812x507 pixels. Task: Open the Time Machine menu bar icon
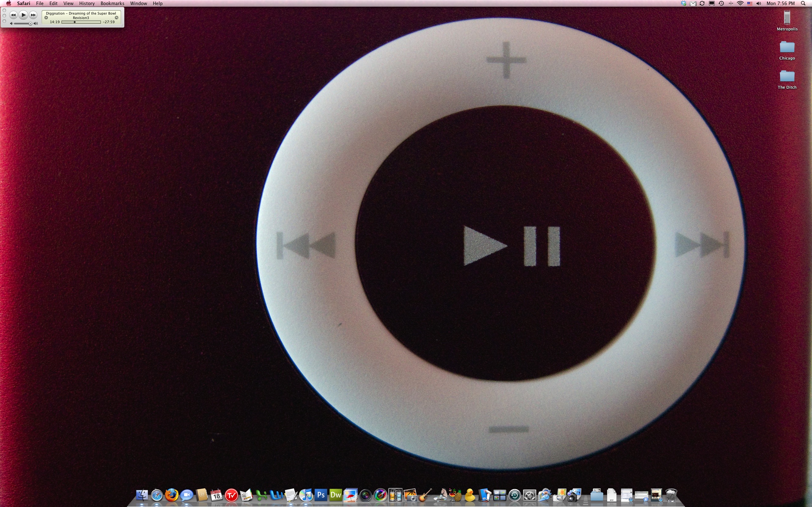pos(721,3)
